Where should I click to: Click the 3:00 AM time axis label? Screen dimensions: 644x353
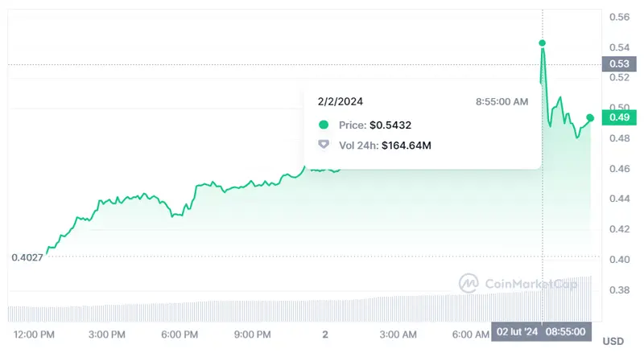pyautogui.click(x=398, y=333)
